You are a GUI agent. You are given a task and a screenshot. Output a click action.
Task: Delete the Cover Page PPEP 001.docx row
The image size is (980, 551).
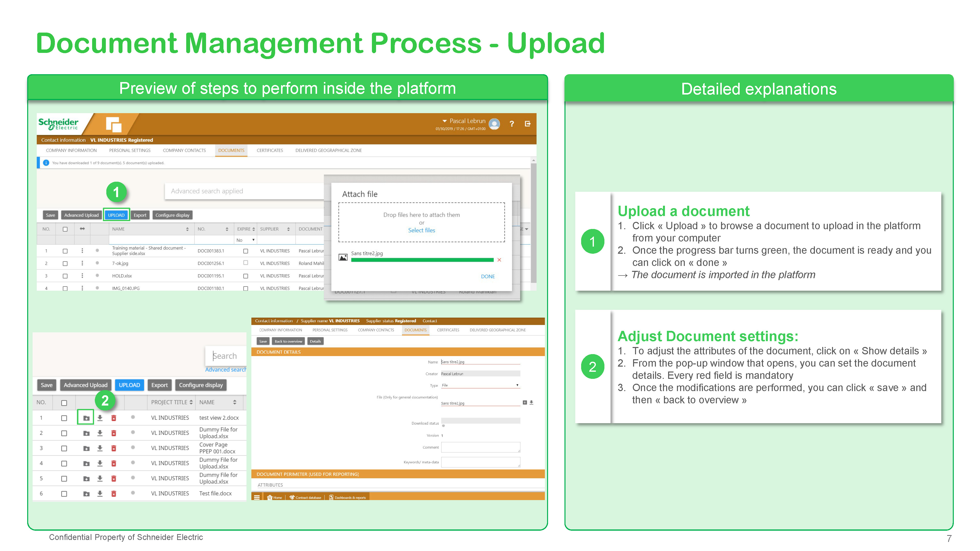[x=113, y=448]
